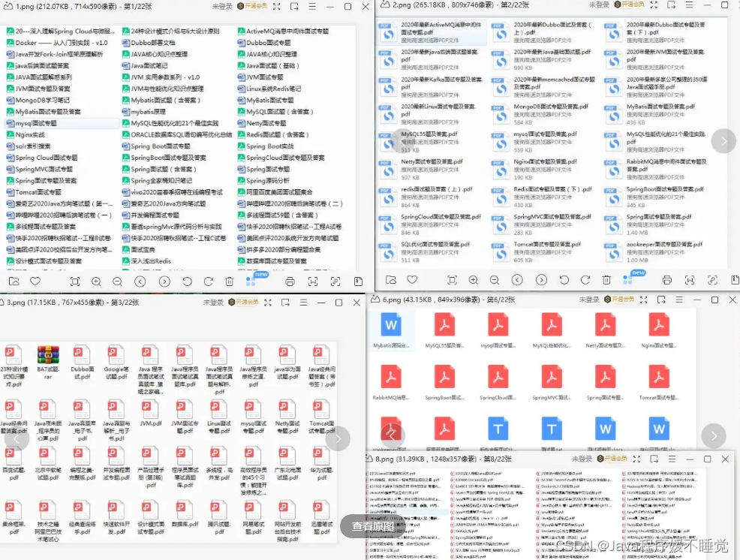Next arrow overlay on right of 6.png image
This screenshot has width=740, height=560.
(713, 436)
